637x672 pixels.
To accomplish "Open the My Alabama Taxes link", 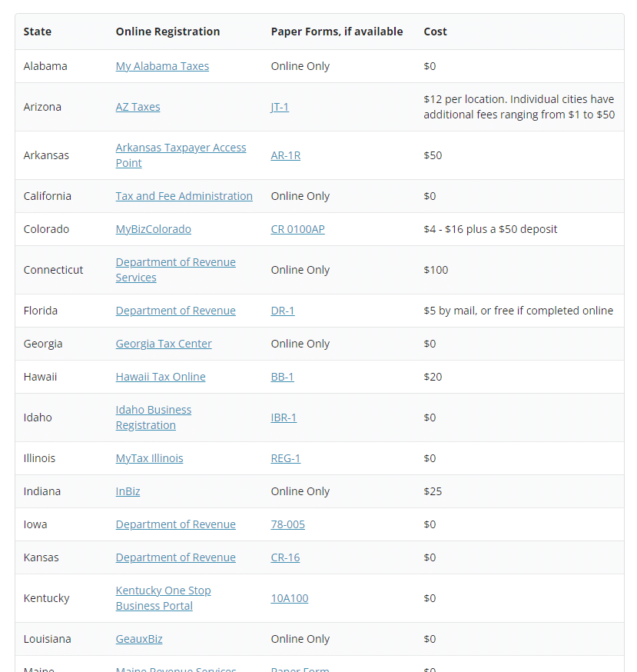I will [x=162, y=66].
